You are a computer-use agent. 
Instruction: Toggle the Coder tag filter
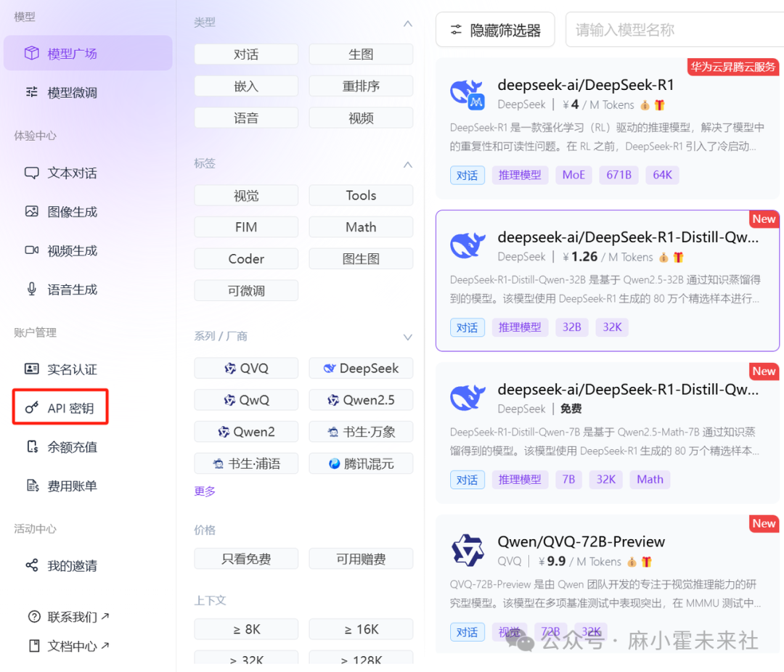[x=246, y=259]
